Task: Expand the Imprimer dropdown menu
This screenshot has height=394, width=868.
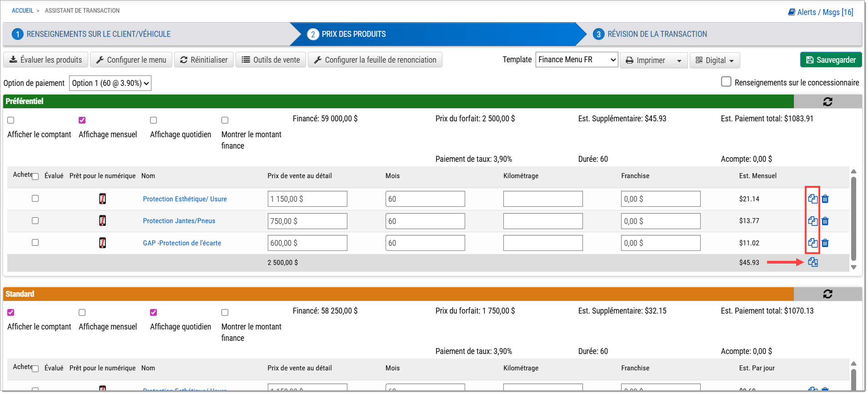Action: point(679,60)
